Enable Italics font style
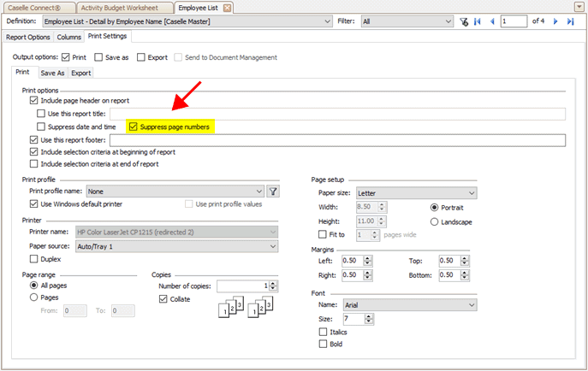The width and height of the screenshot is (588, 371). point(323,332)
